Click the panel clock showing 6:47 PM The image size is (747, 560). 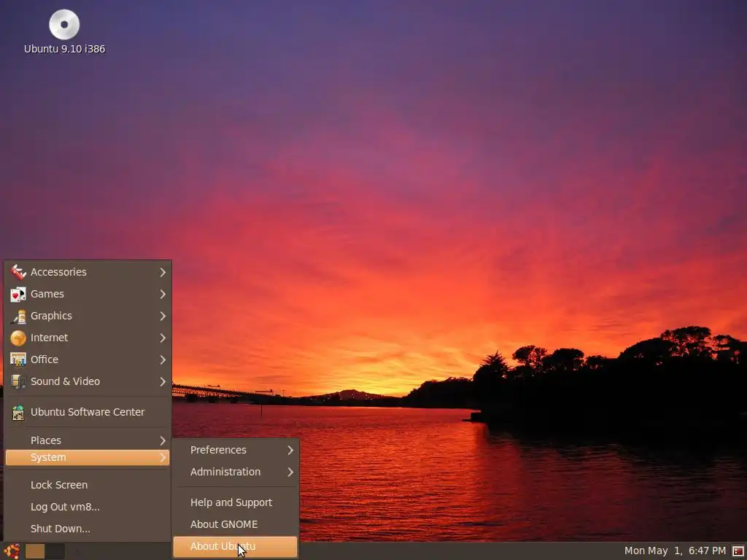point(675,551)
